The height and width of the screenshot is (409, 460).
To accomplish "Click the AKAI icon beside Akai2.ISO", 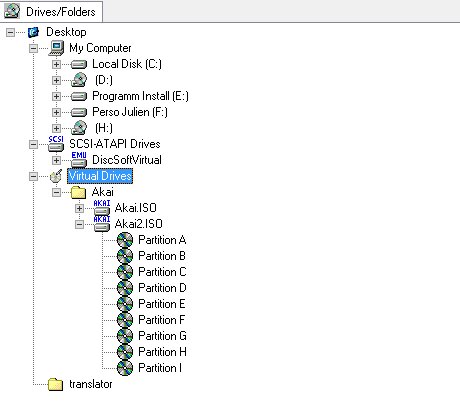I will tap(102, 224).
